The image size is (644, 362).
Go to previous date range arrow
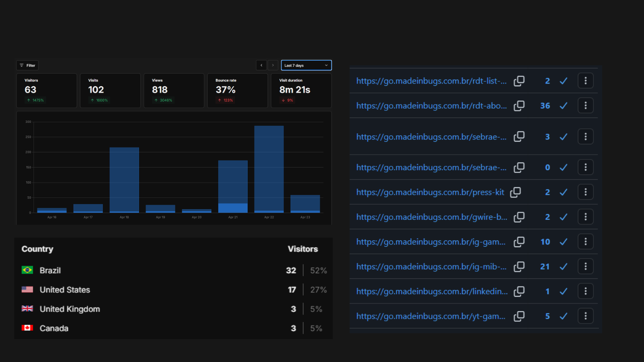pyautogui.click(x=261, y=65)
